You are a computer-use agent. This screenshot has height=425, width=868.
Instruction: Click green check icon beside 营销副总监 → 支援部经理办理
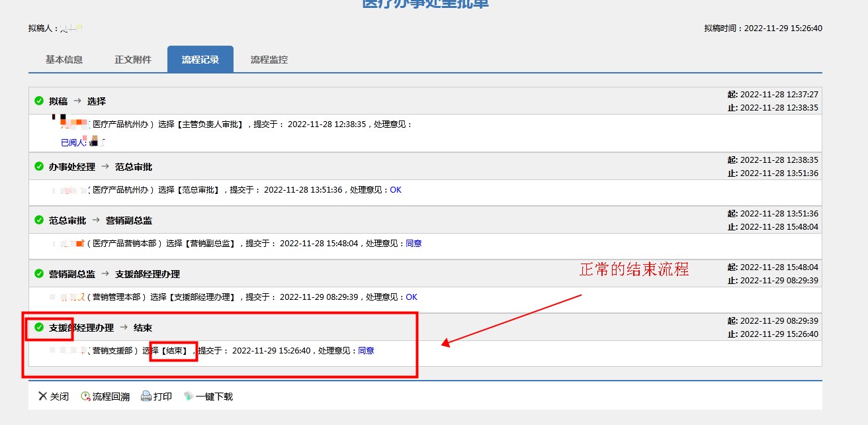point(39,273)
